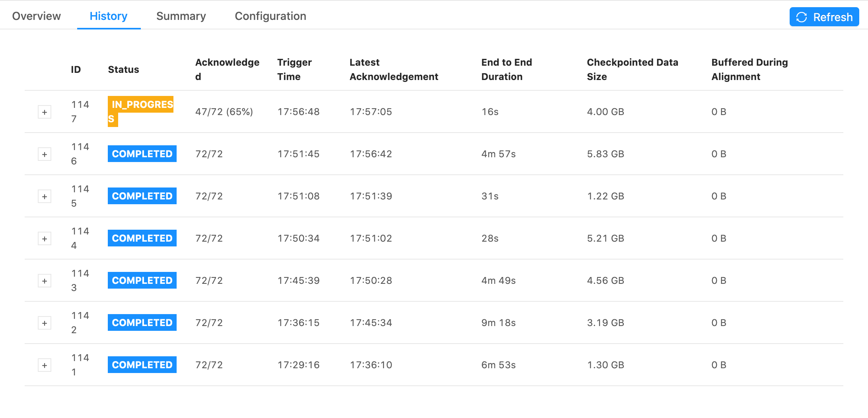Click the 47/72 (65%) acknowledged value
868x418 pixels.
(x=224, y=112)
